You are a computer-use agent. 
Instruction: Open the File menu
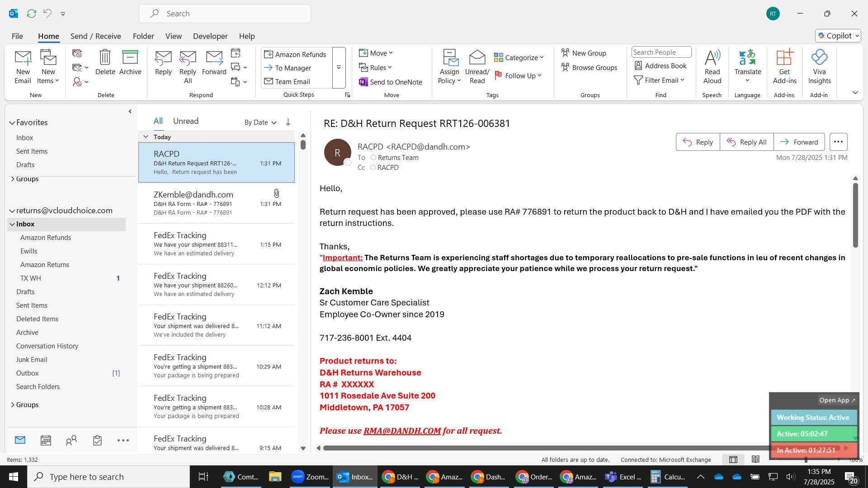pos(17,36)
